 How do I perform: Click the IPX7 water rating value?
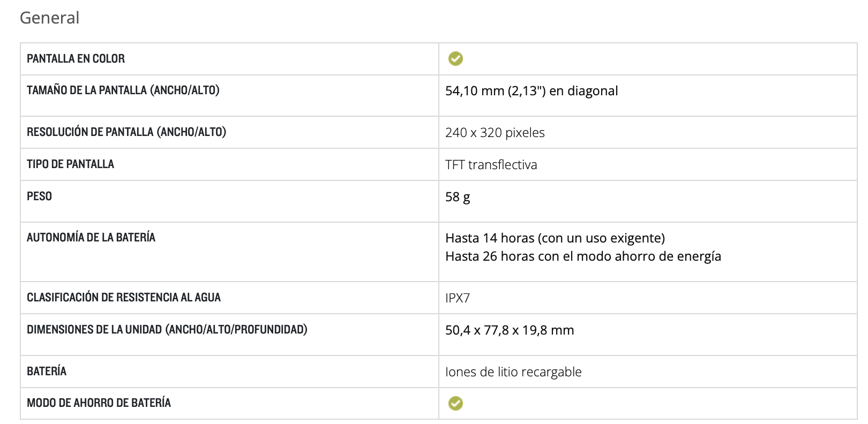tap(457, 298)
